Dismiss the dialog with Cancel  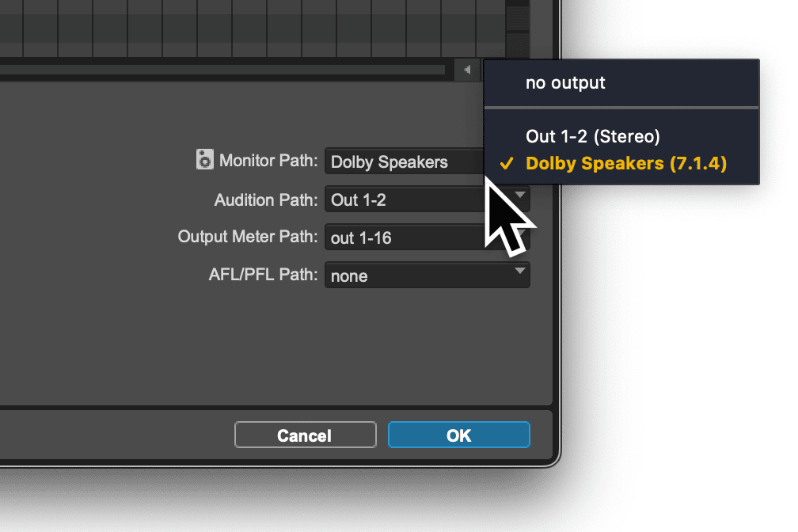[x=305, y=435]
